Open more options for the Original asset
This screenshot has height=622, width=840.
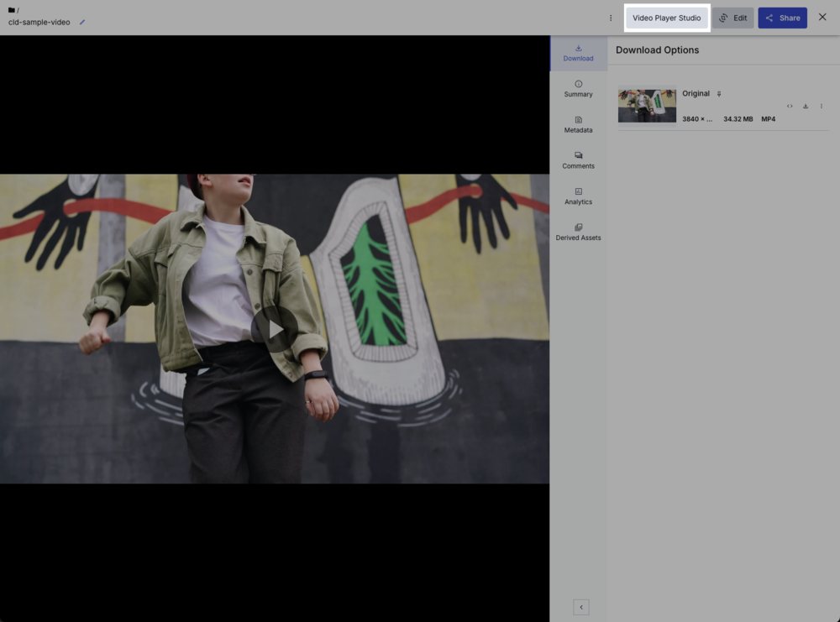pyautogui.click(x=822, y=106)
